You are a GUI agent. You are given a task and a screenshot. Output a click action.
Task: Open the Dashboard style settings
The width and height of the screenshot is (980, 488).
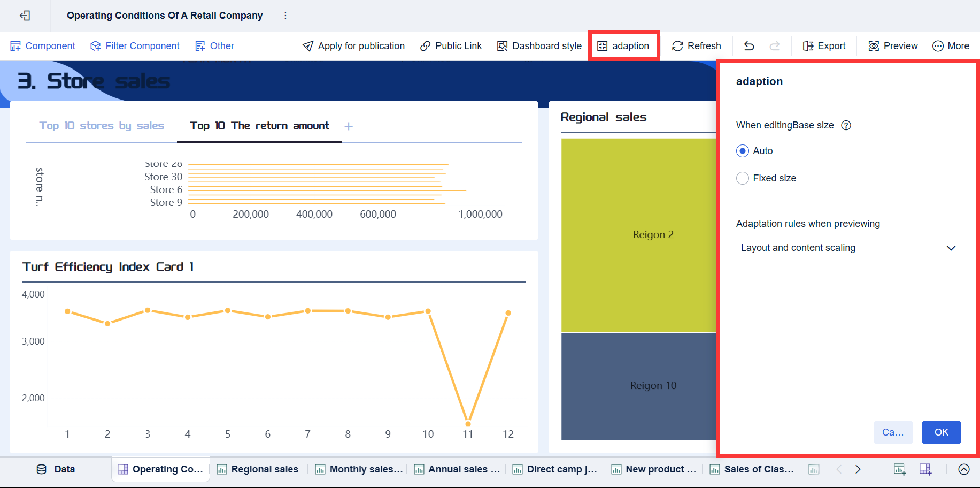539,46
